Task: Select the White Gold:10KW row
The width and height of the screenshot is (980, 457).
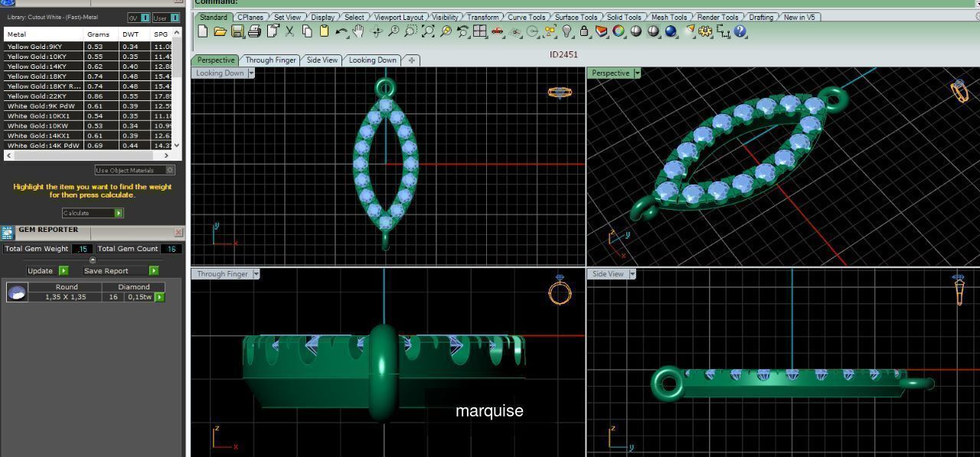Action: pyautogui.click(x=88, y=126)
